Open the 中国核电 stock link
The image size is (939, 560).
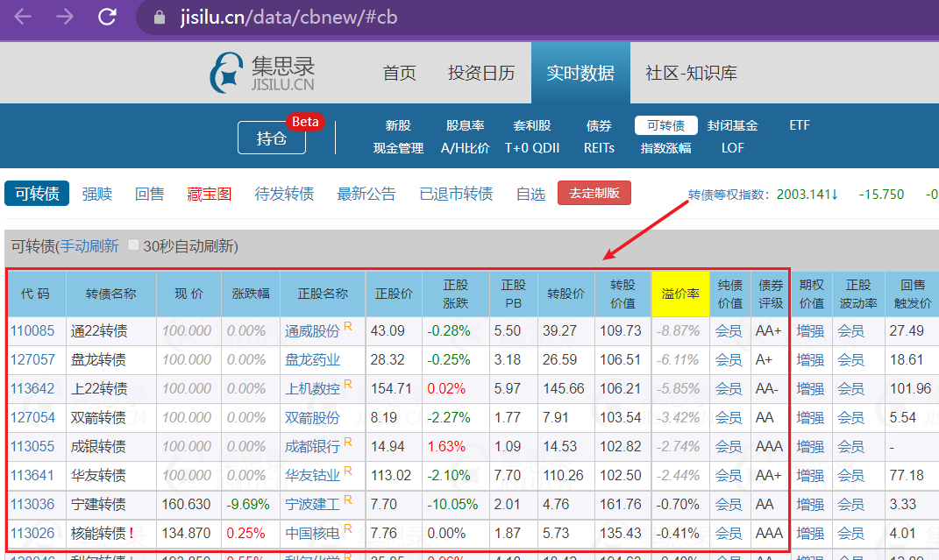(312, 533)
